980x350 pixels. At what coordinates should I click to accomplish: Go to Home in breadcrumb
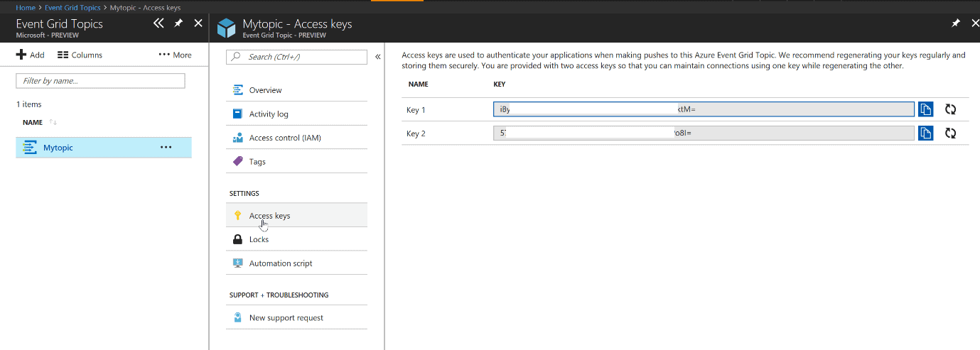pyautogui.click(x=26, y=8)
